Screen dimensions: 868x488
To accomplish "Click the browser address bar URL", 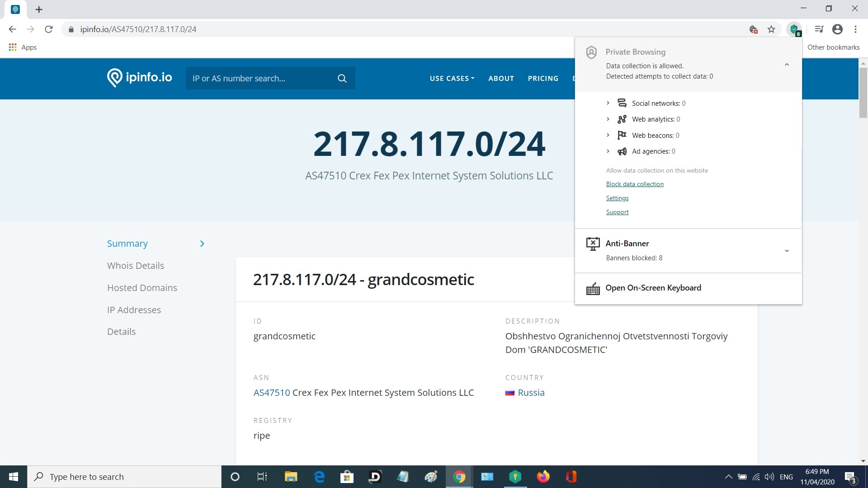I will 138,29.
